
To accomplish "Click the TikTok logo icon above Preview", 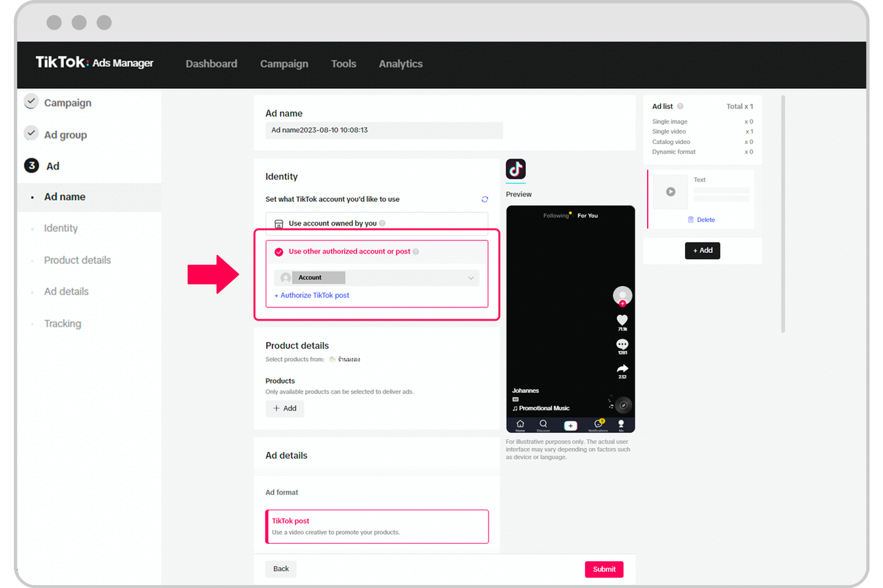I will click(515, 169).
